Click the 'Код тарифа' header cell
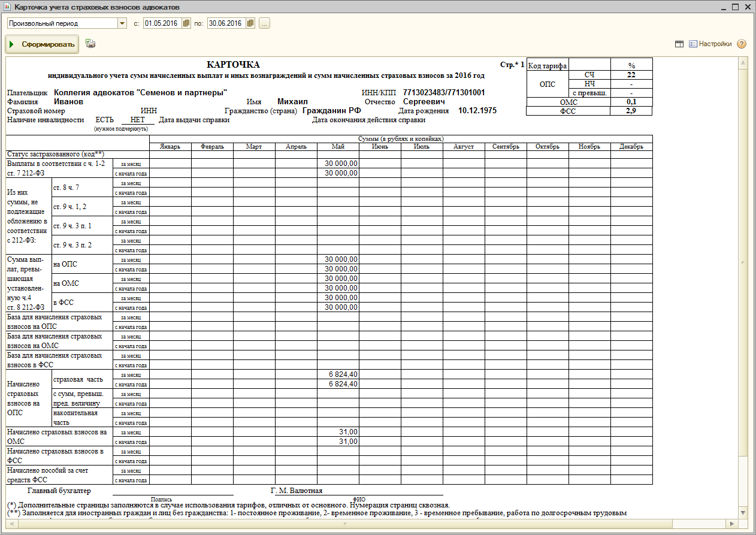Screen dimensions: 756x535 coord(547,65)
